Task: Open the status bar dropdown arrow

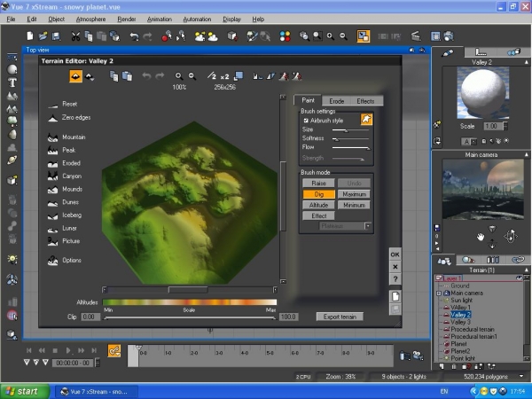Action: tap(521, 376)
